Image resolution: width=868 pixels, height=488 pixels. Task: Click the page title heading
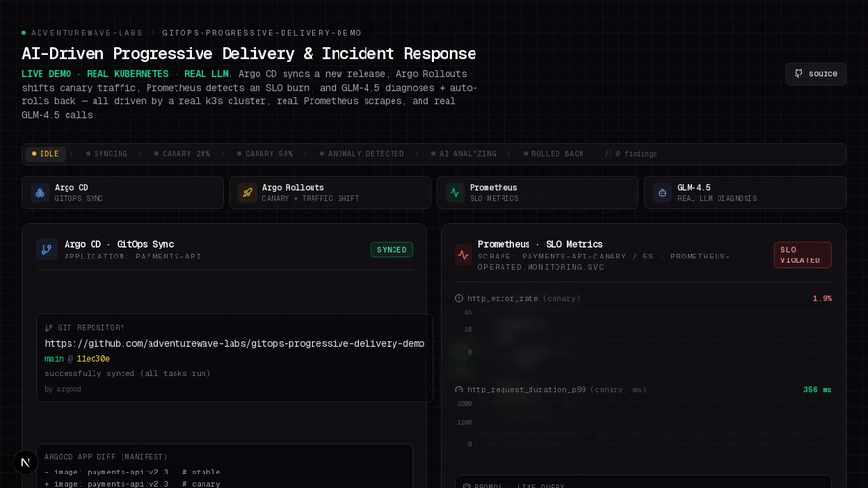click(249, 54)
